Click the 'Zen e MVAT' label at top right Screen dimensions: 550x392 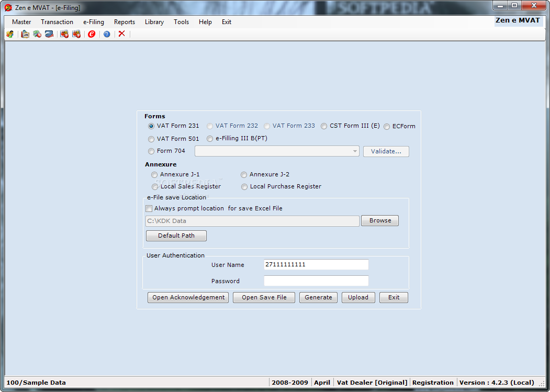coord(518,20)
